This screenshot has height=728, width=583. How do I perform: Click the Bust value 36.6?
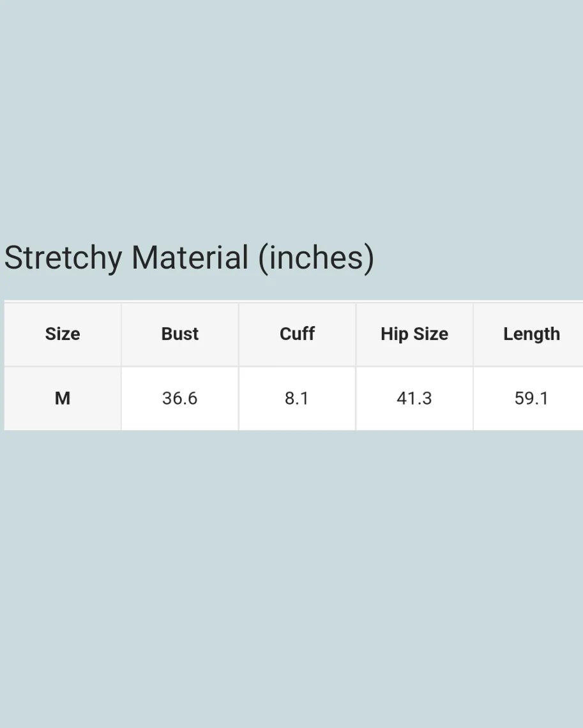180,398
